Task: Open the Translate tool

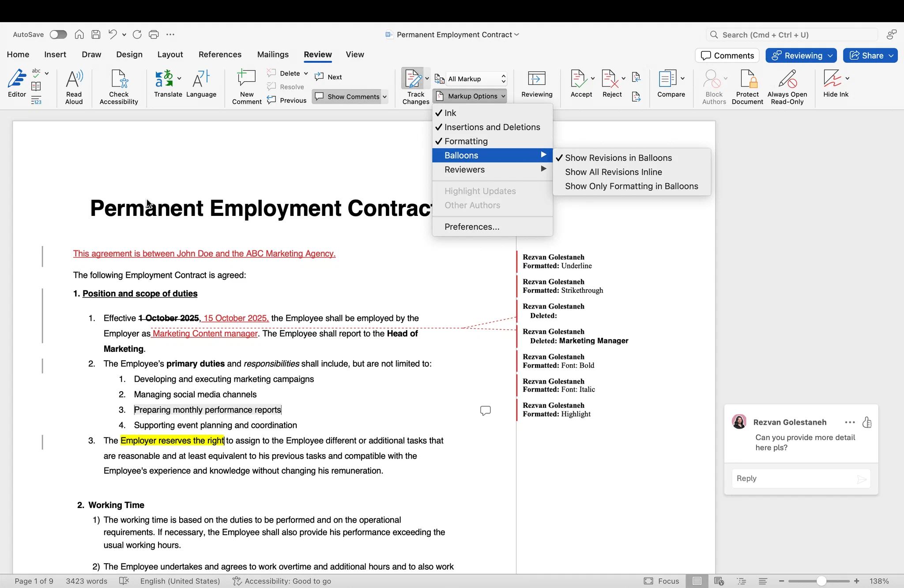Action: [168, 84]
